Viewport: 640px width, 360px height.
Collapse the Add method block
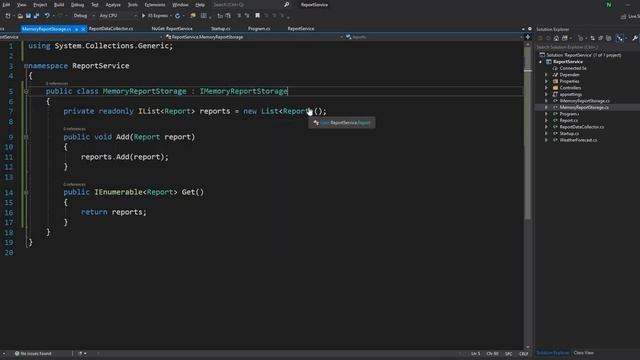click(26, 137)
